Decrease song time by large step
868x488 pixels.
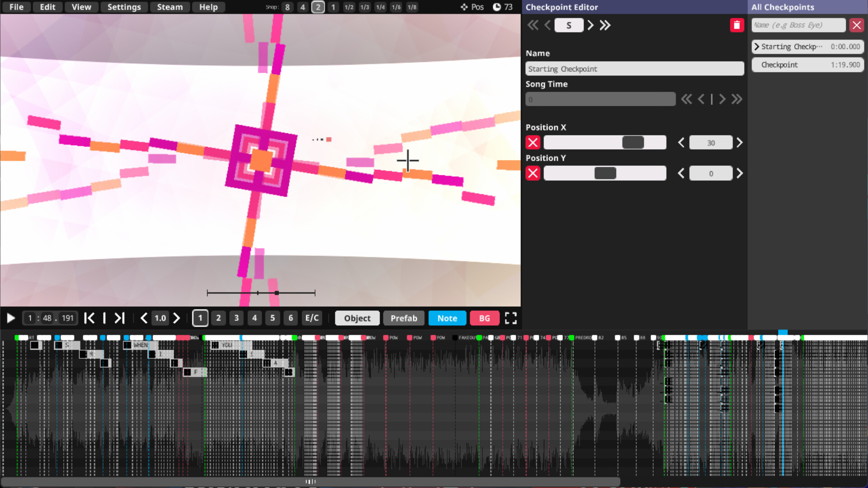coord(686,99)
